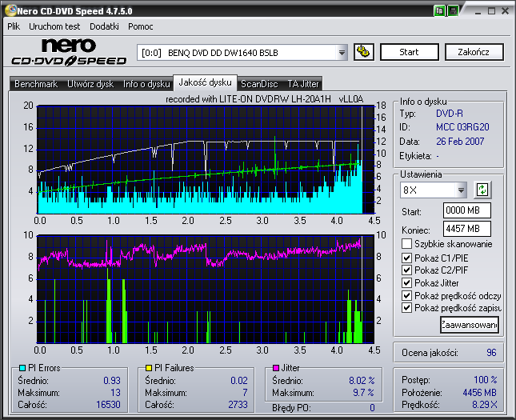
Task: Switch to the Info o dysku tab
Action: (146, 84)
